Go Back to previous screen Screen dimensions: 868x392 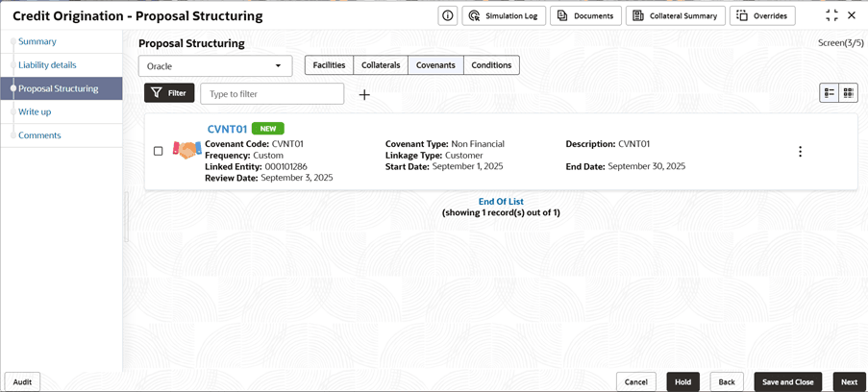coord(727,382)
